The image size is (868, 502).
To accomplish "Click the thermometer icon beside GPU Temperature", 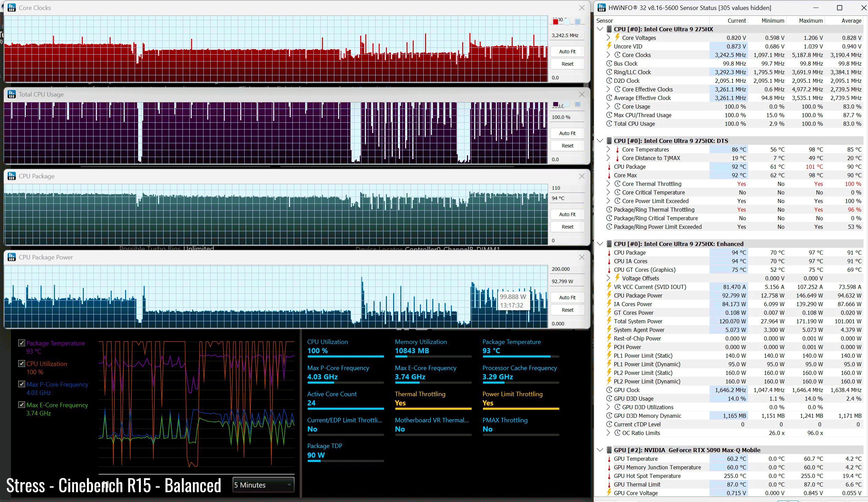I will tap(609, 459).
